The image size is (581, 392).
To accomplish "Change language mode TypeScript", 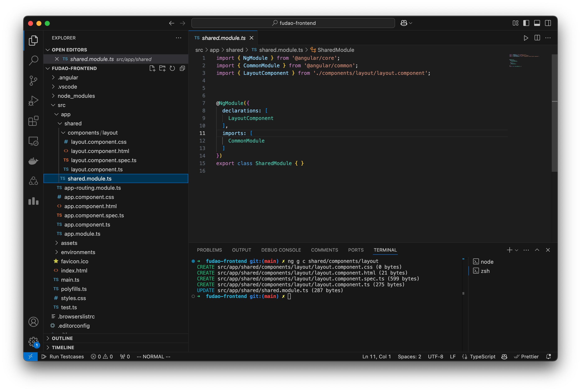I will (482, 356).
